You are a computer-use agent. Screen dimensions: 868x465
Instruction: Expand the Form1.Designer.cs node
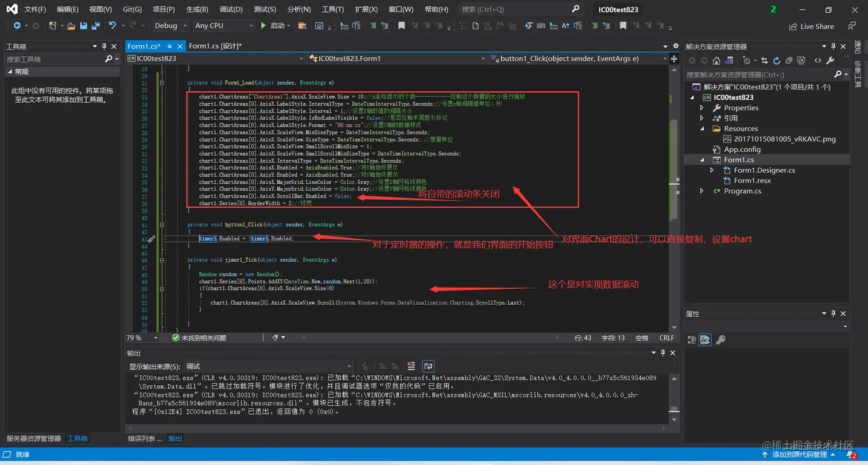point(712,170)
